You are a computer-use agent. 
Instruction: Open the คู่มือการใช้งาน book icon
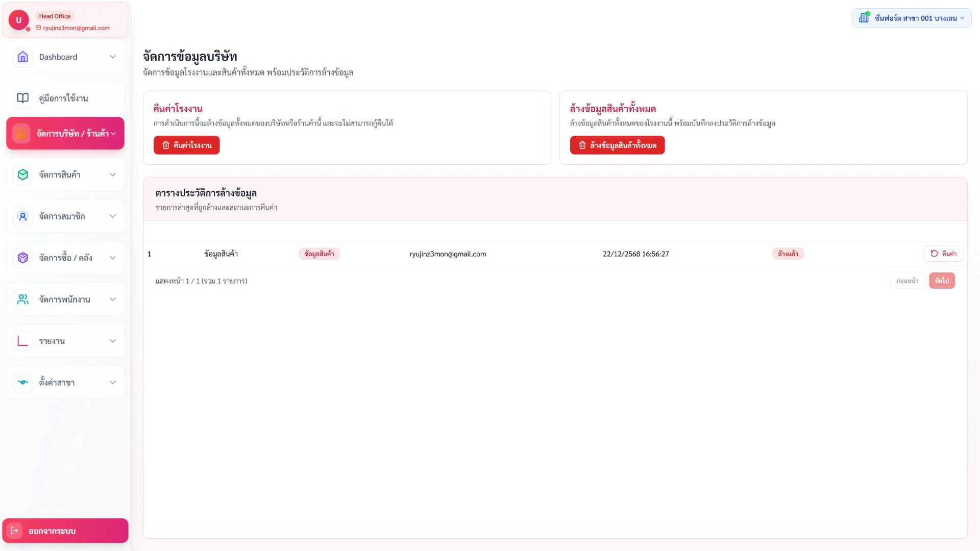[x=22, y=98]
